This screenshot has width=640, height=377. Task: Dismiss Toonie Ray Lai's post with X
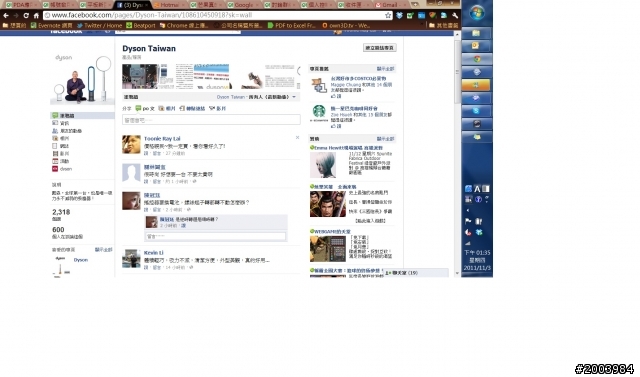[x=297, y=138]
